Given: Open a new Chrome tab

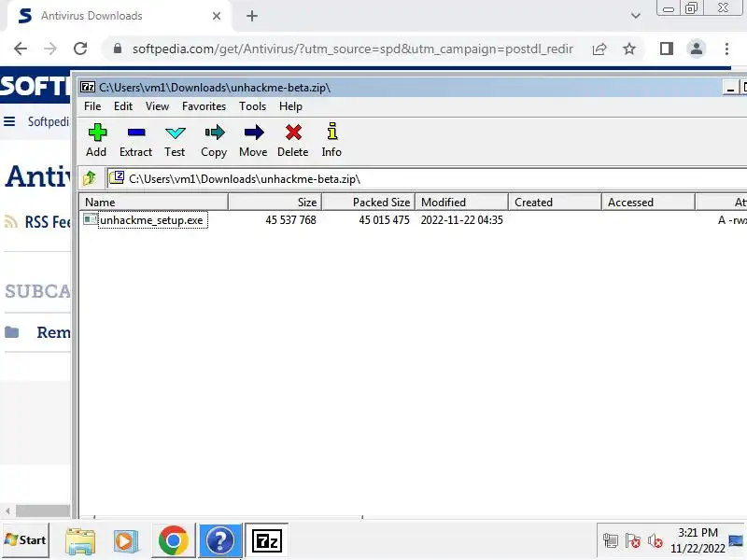Looking at the screenshot, I should coord(252,16).
